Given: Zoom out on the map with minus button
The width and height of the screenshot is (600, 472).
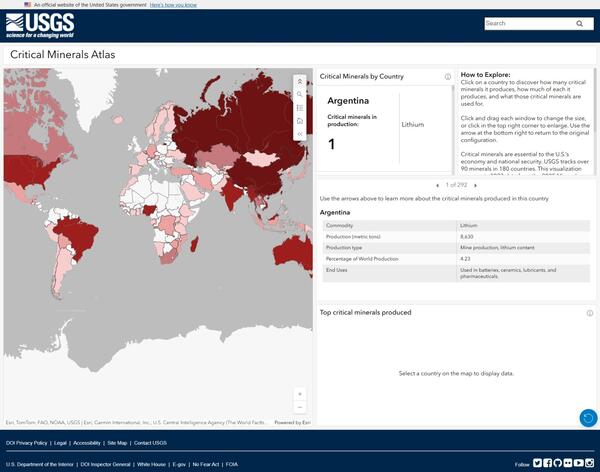Looking at the screenshot, I should click(x=300, y=407).
